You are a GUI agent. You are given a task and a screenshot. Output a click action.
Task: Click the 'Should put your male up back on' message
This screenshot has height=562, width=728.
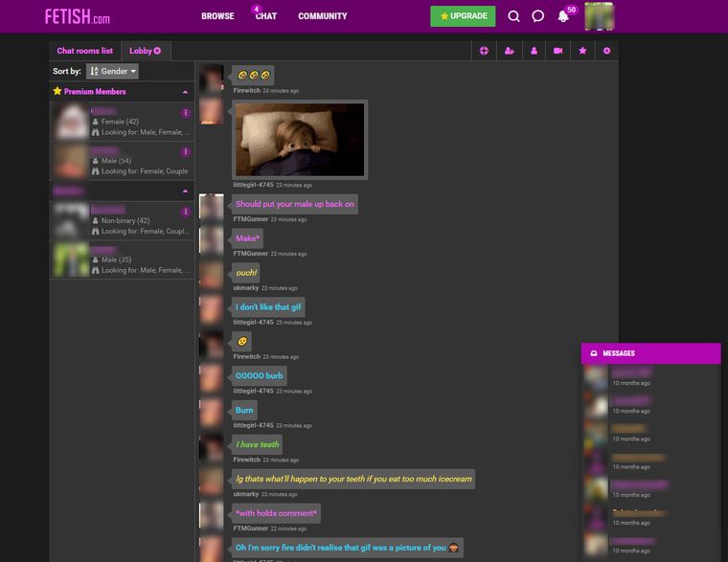295,204
